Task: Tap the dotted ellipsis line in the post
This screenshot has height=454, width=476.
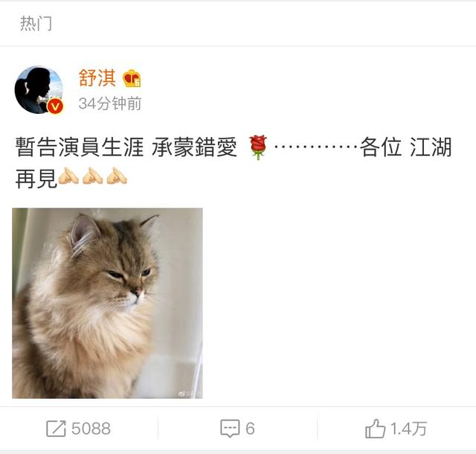Action: pos(315,147)
